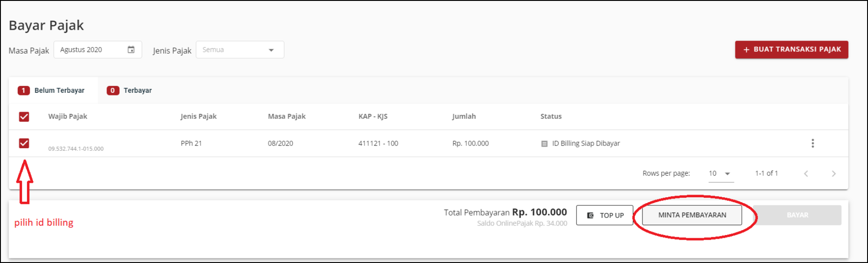Click the greyed-out Bayar button
This screenshot has width=868, height=263.
coord(797,215)
